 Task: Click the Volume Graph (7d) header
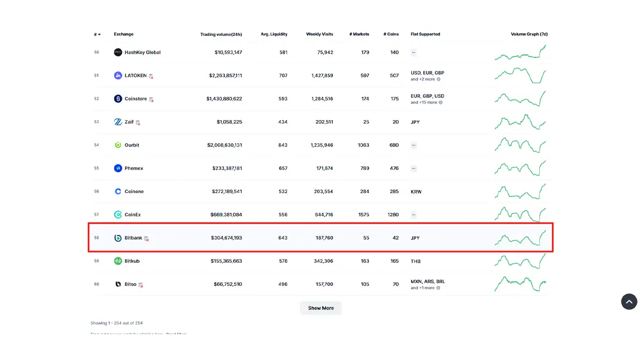point(529,34)
